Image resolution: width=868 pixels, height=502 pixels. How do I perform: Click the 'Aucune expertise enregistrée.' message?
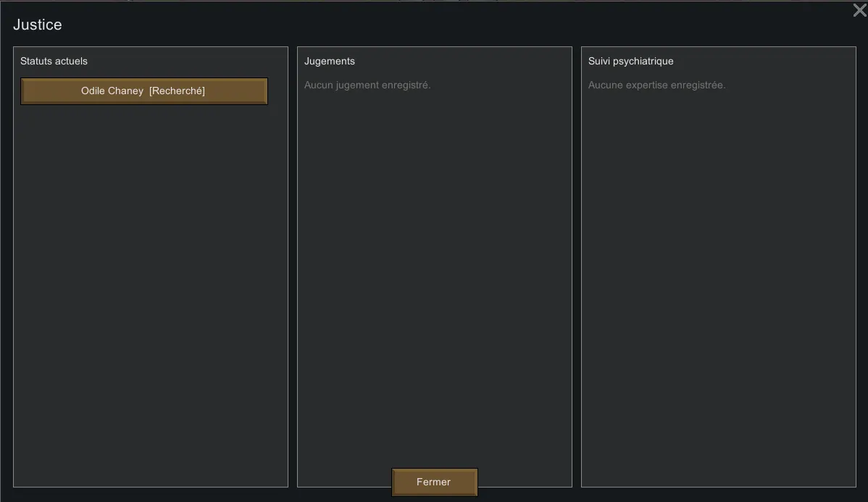point(656,85)
